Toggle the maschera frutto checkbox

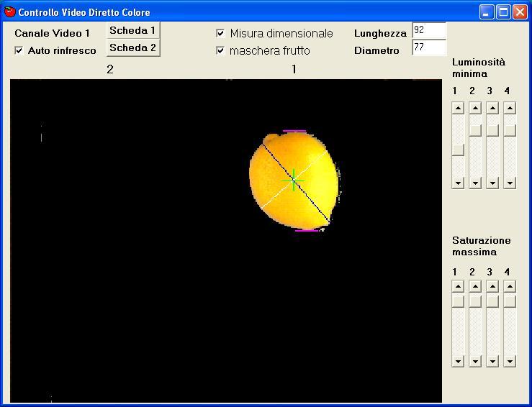pos(220,50)
